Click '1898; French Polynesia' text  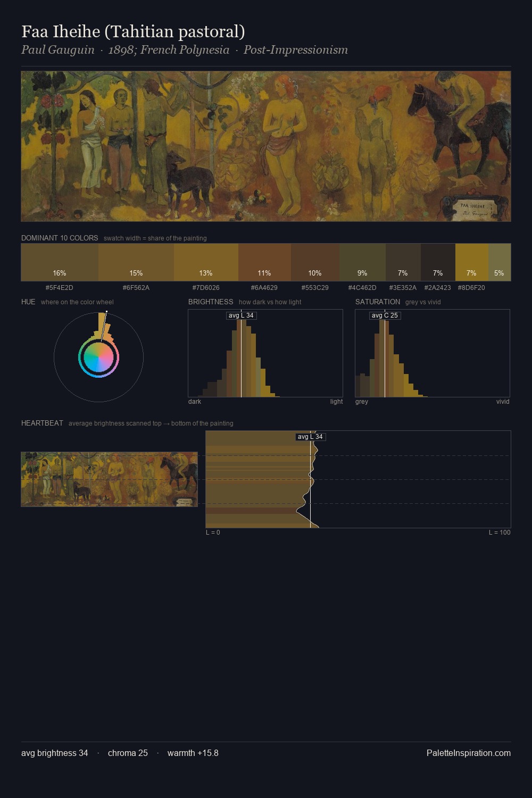(x=169, y=50)
